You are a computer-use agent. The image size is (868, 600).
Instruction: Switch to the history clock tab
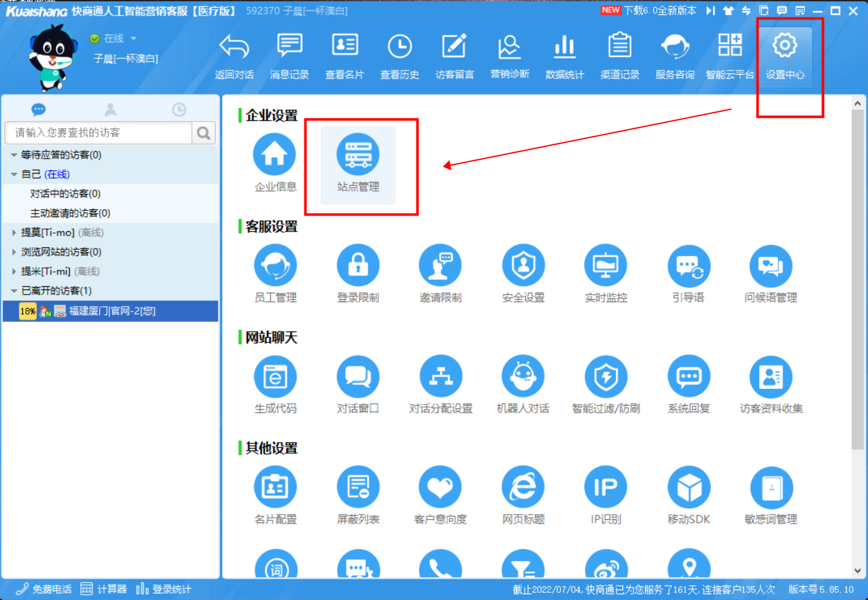click(x=179, y=109)
